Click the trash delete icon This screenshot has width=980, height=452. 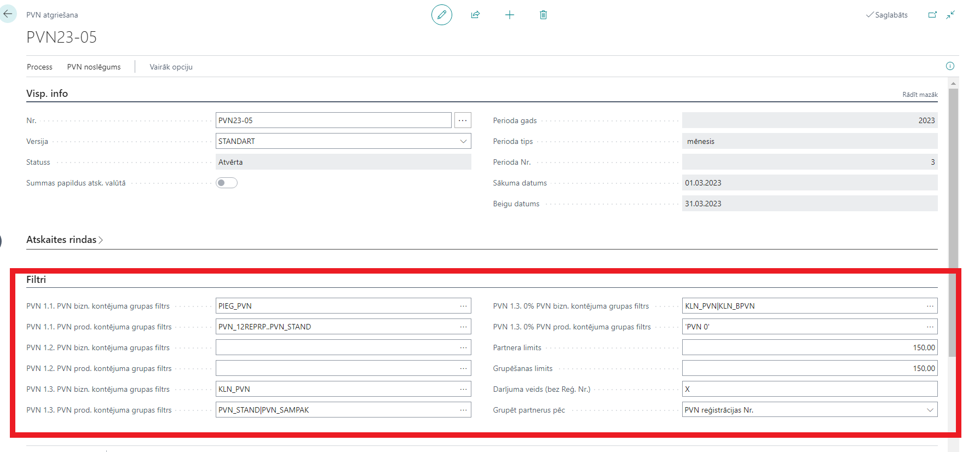(x=543, y=15)
